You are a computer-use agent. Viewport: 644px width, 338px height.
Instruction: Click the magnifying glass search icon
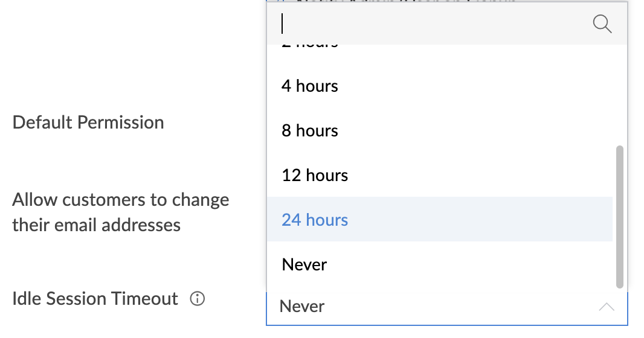tap(602, 24)
